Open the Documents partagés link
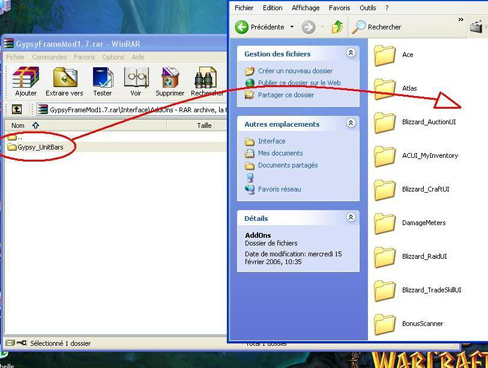Viewport: 488px width, 368px height. [x=288, y=165]
